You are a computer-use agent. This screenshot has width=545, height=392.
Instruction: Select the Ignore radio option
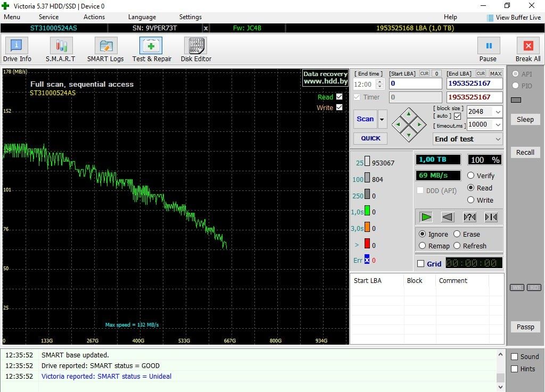click(x=422, y=234)
